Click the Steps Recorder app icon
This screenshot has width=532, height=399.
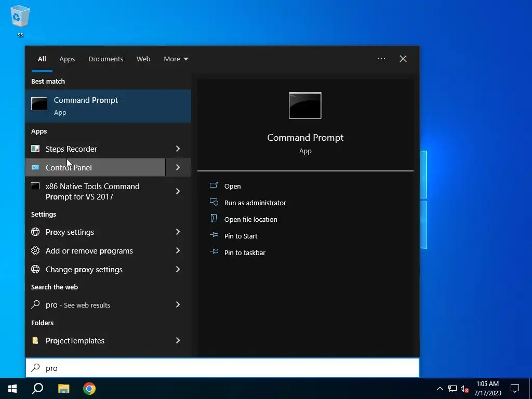[35, 149]
